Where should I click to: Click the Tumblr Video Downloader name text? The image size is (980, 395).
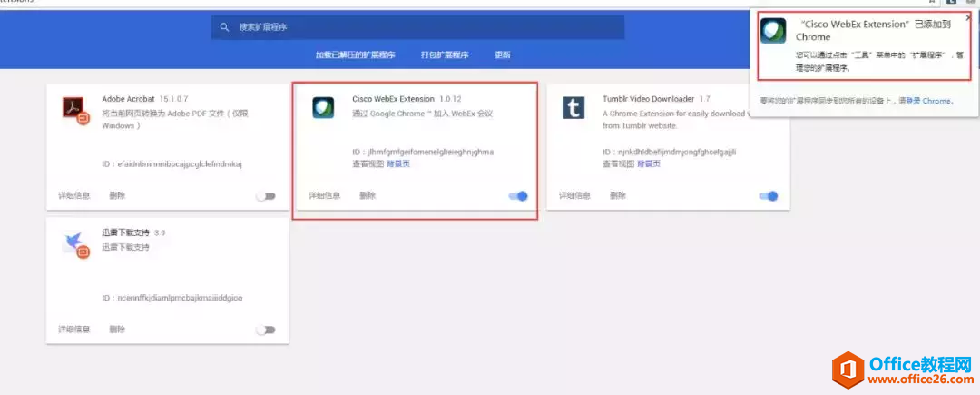pos(648,99)
